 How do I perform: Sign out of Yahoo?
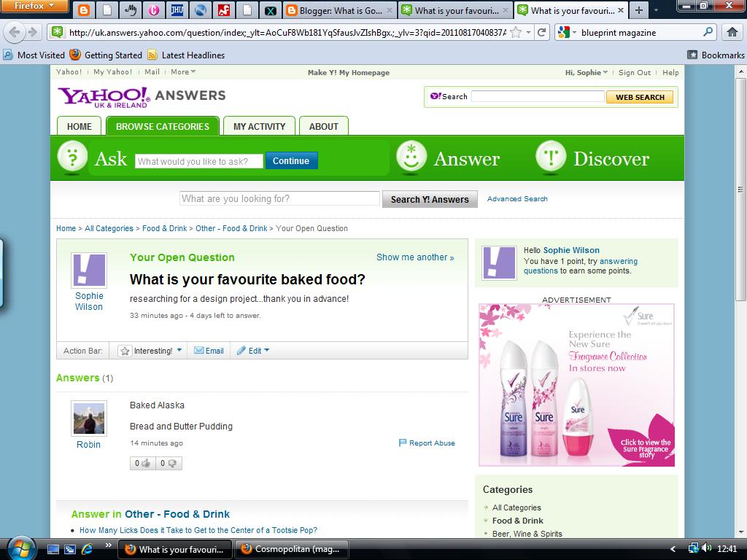(x=634, y=72)
